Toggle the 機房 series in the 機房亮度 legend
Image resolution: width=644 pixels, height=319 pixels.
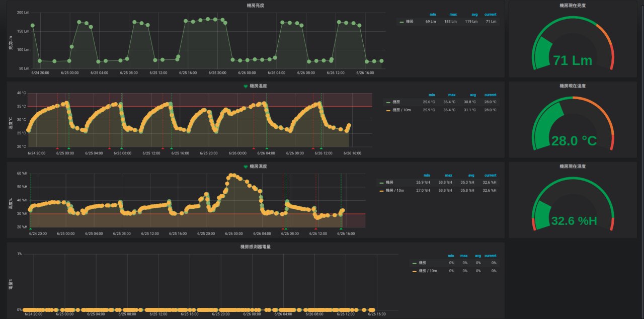(410, 22)
